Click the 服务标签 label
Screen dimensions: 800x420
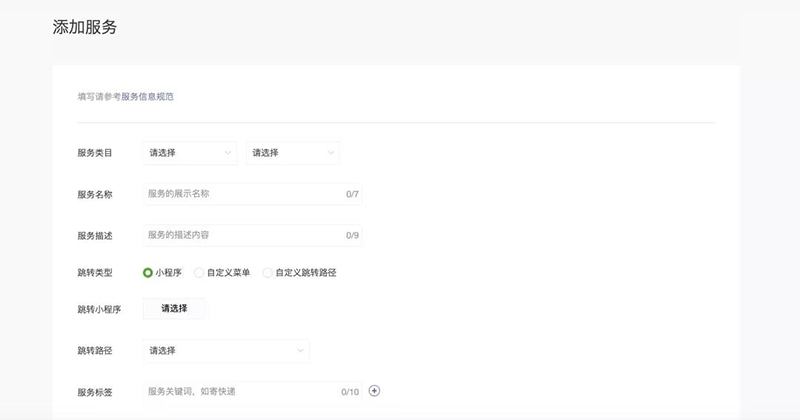[x=95, y=392]
